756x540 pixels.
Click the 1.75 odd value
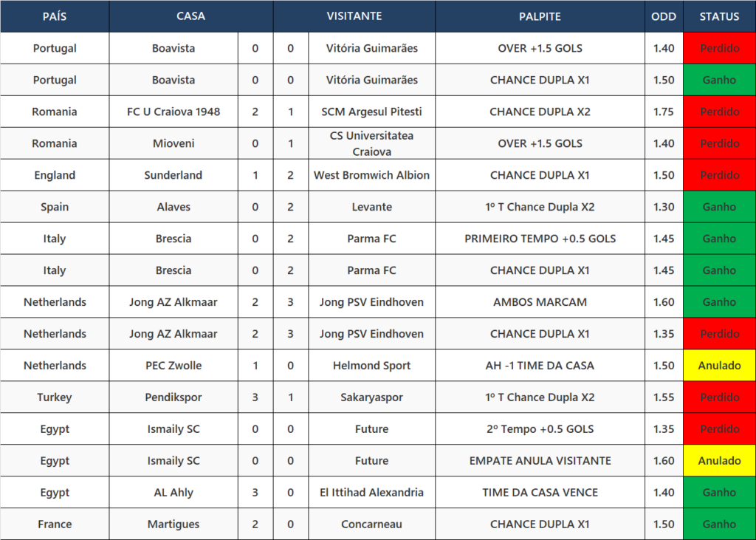664,112
